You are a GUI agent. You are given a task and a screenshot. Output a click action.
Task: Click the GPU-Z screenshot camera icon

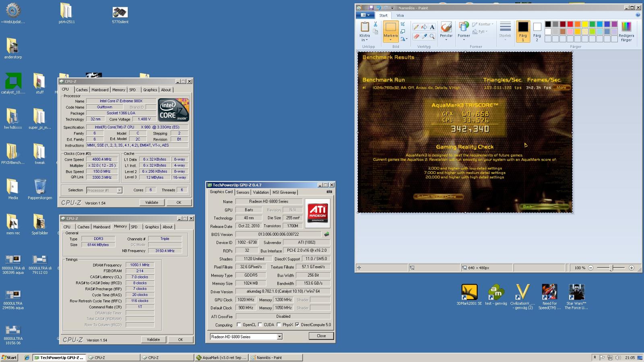click(329, 192)
